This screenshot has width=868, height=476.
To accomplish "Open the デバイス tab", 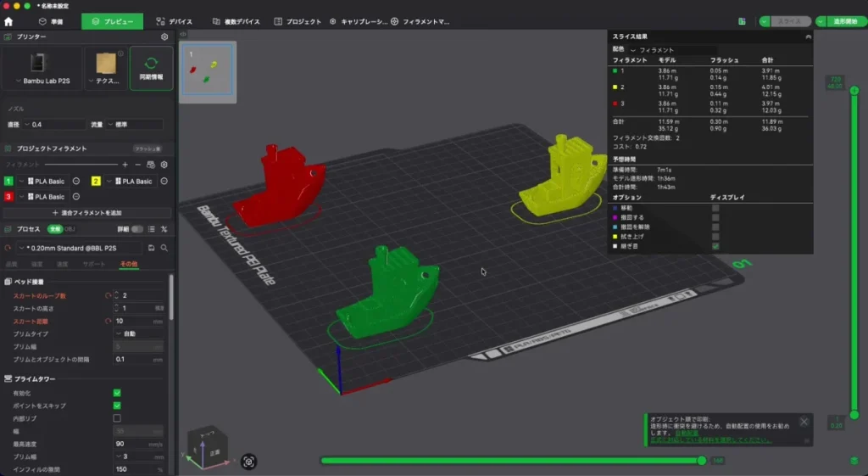I will (x=175, y=21).
